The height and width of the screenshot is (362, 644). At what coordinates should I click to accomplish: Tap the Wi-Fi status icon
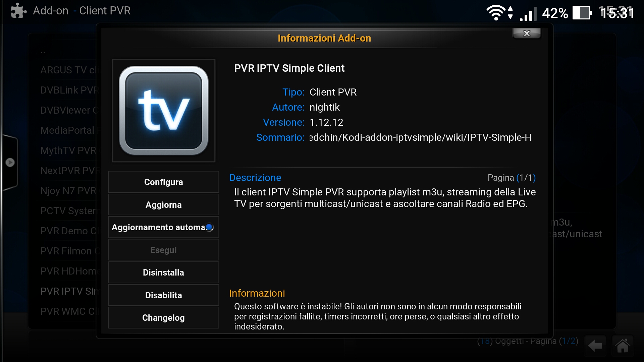coord(496,13)
